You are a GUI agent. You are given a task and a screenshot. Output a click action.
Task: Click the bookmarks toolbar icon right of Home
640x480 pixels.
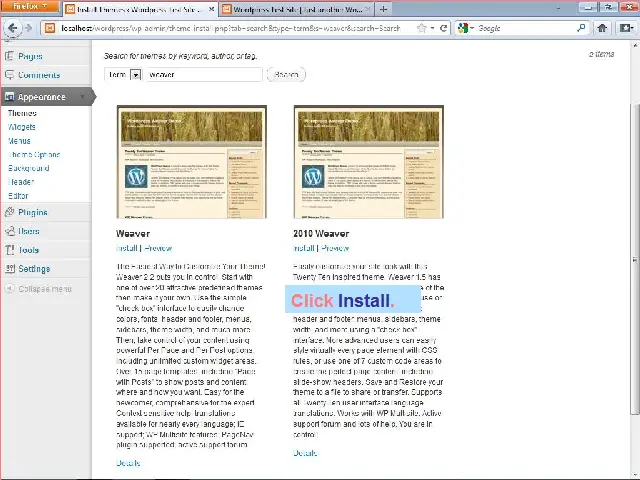625,28
